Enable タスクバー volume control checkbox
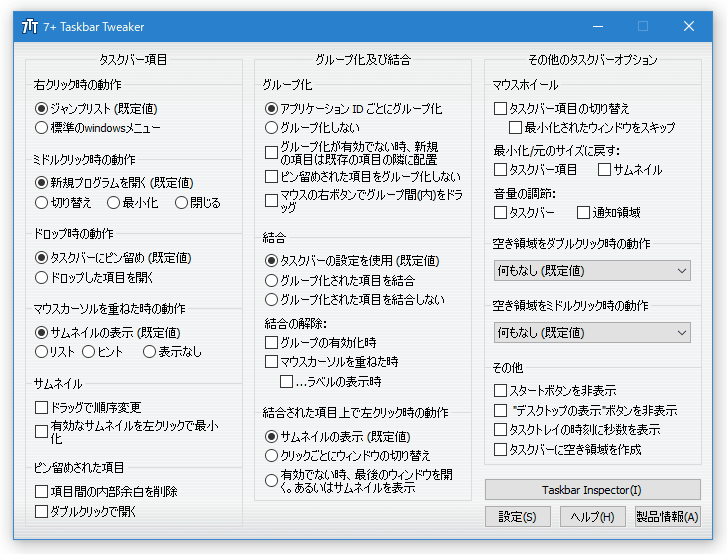This screenshot has width=727, height=554. coord(500,213)
